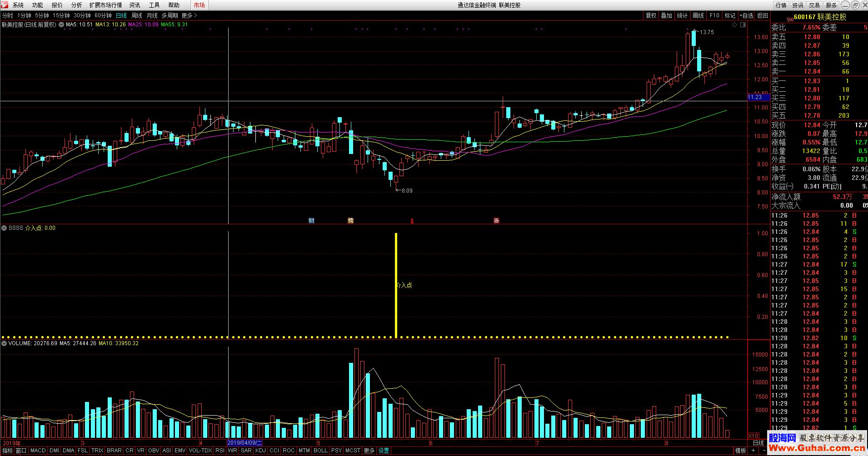Click the yellow 介入点 signal bar

396,285
